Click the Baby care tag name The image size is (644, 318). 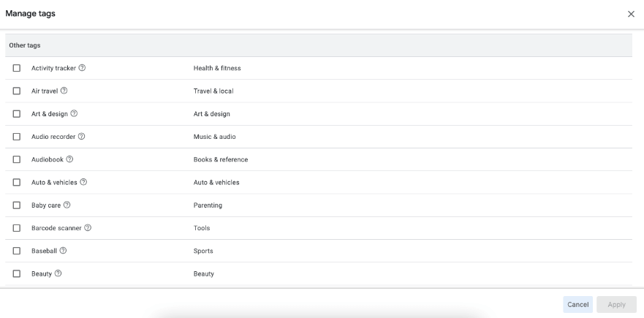click(x=46, y=205)
